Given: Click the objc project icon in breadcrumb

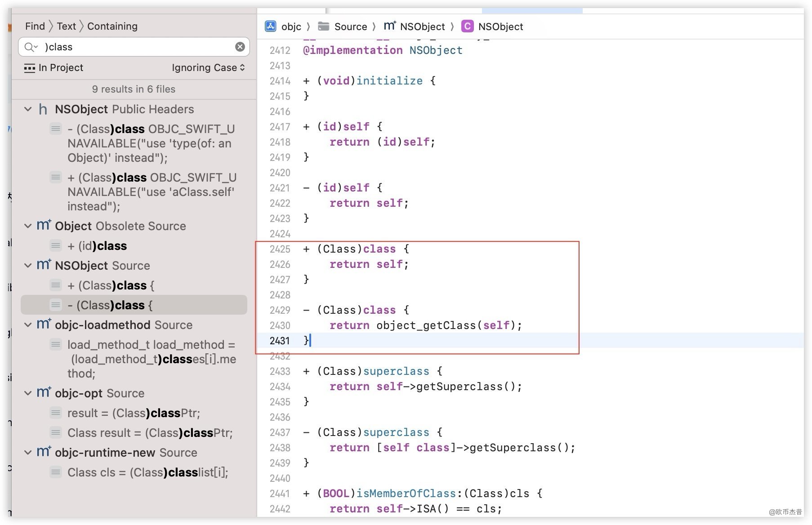Looking at the screenshot, I should pos(270,27).
